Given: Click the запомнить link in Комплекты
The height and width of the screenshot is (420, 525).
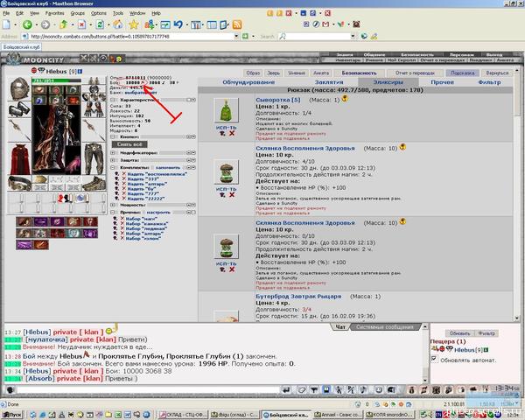Looking at the screenshot, I should pos(168,167).
